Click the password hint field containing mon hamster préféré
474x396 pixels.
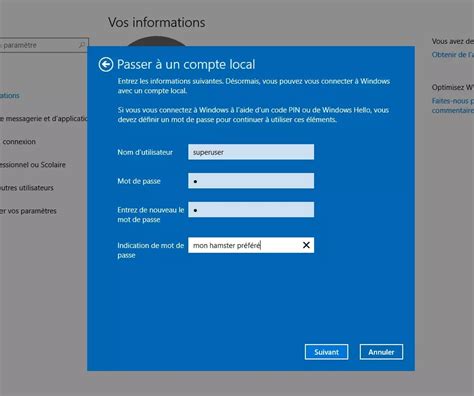[251, 245]
